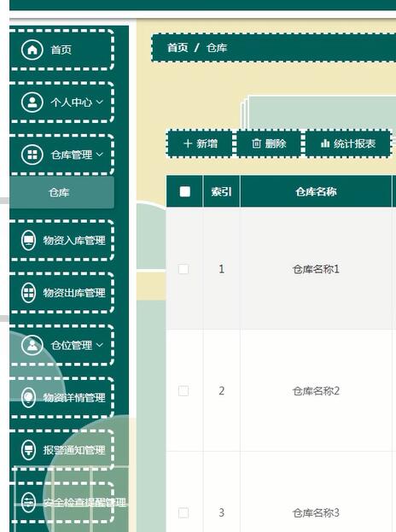The width and height of the screenshot is (396, 532).
Task: Expand the 仓位管理 chevron
Action: point(100,345)
